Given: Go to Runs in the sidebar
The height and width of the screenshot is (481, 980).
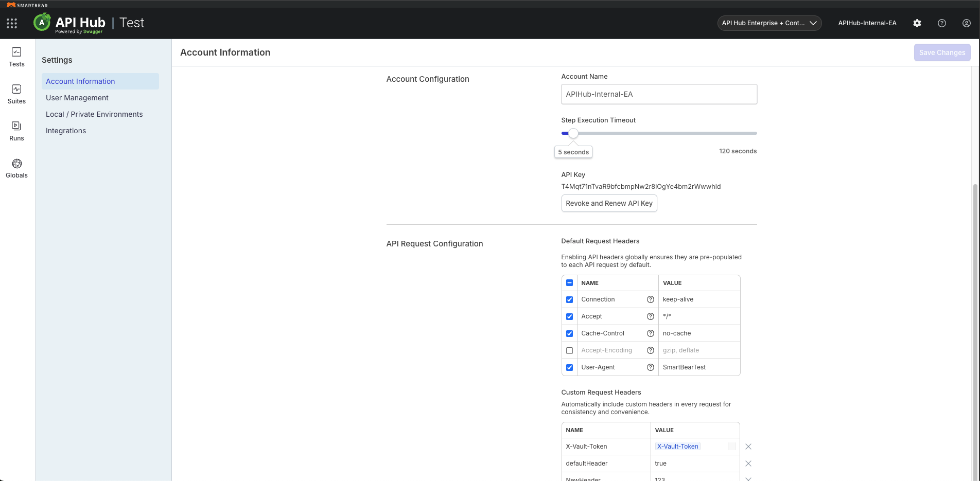Looking at the screenshot, I should tap(16, 131).
